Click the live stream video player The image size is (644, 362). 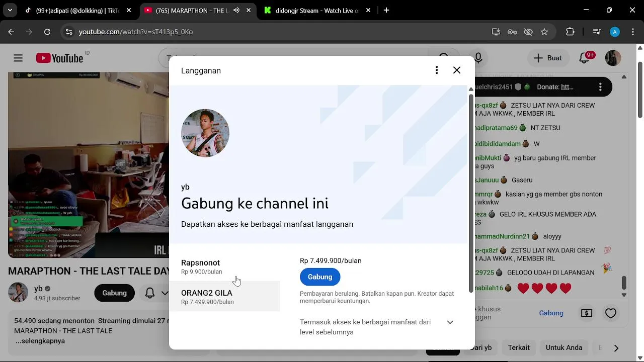(89, 165)
